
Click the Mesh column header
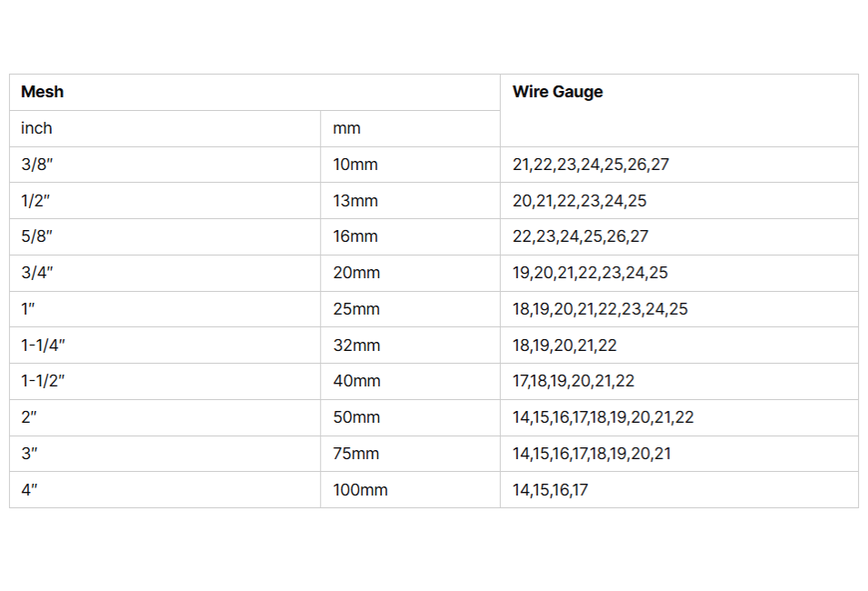pyautogui.click(x=254, y=92)
